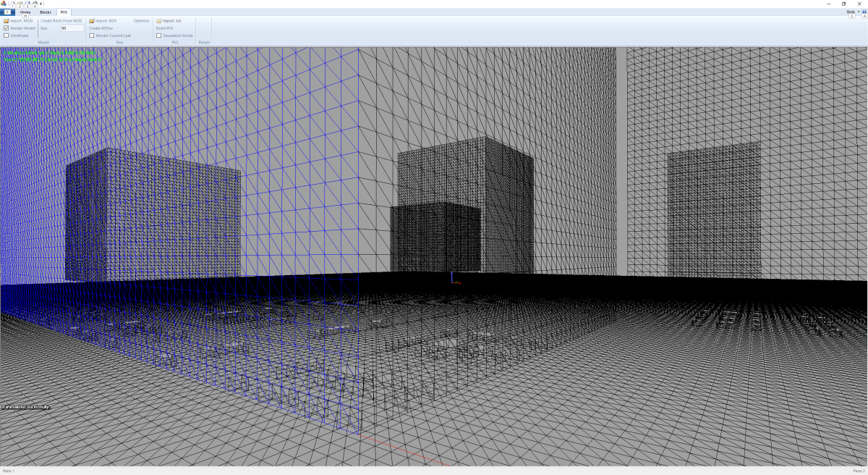Select quick access toolbar icon labeled 1
The image size is (868, 475).
(13, 3)
